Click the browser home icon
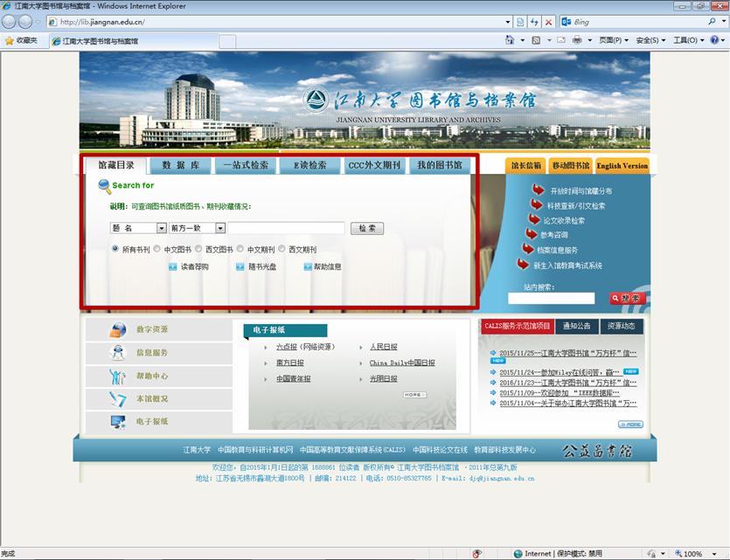The height and width of the screenshot is (560, 730). pyautogui.click(x=510, y=40)
